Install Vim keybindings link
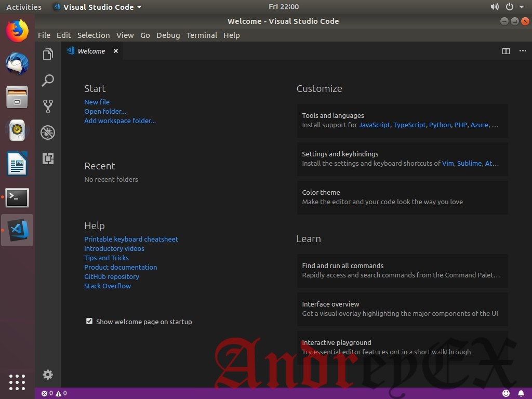Image resolution: width=532 pixels, height=399 pixels. tap(448, 164)
